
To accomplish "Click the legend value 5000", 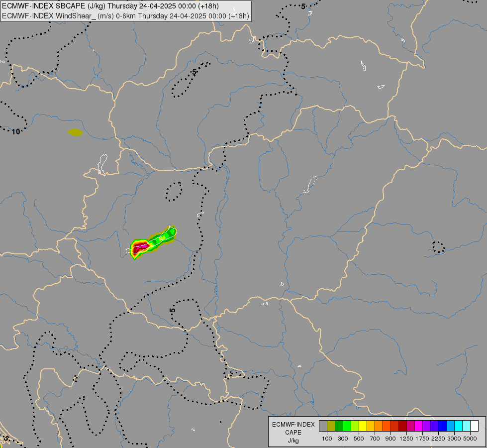I will [x=470, y=439].
